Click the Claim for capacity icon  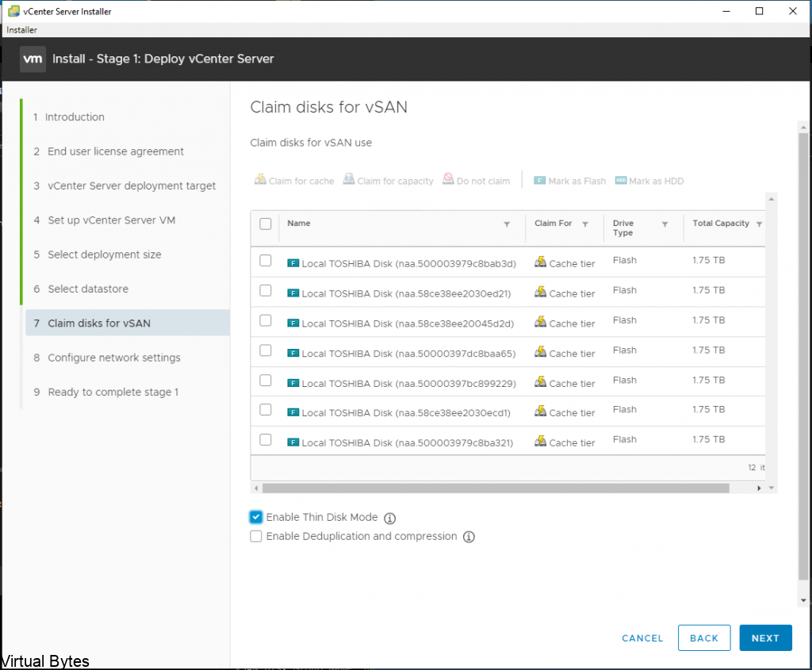pos(349,179)
